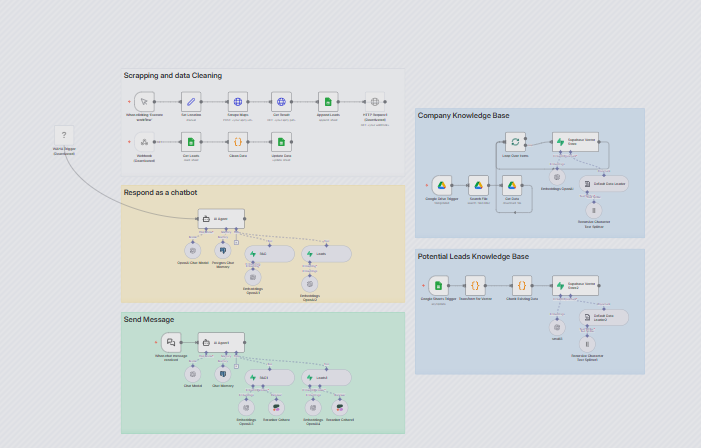Click the Update Data sheets node

pos(282,143)
